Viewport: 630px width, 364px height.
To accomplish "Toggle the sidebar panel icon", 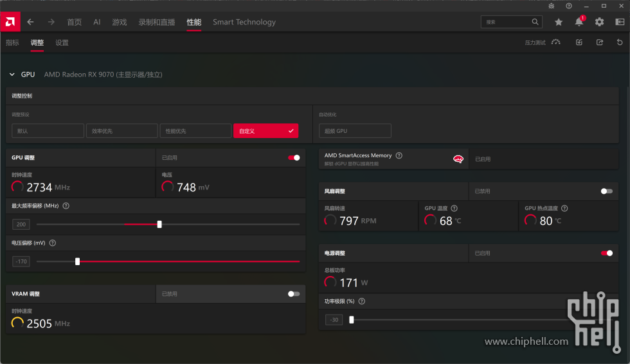I will [x=620, y=22].
